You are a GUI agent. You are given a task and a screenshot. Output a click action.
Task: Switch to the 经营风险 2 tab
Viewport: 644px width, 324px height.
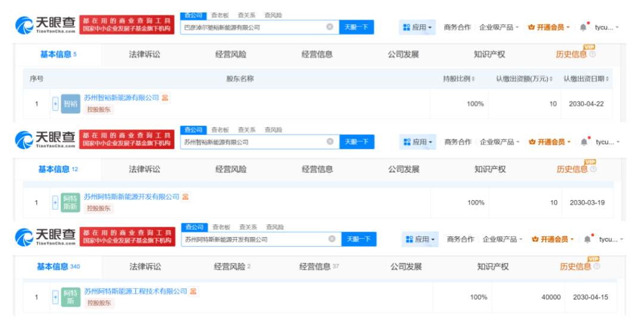(232, 267)
